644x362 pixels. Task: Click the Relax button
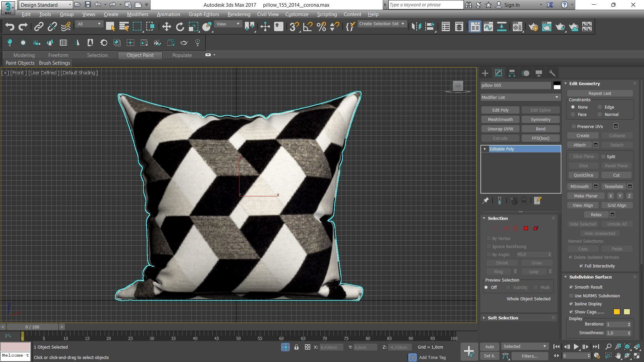tap(596, 215)
